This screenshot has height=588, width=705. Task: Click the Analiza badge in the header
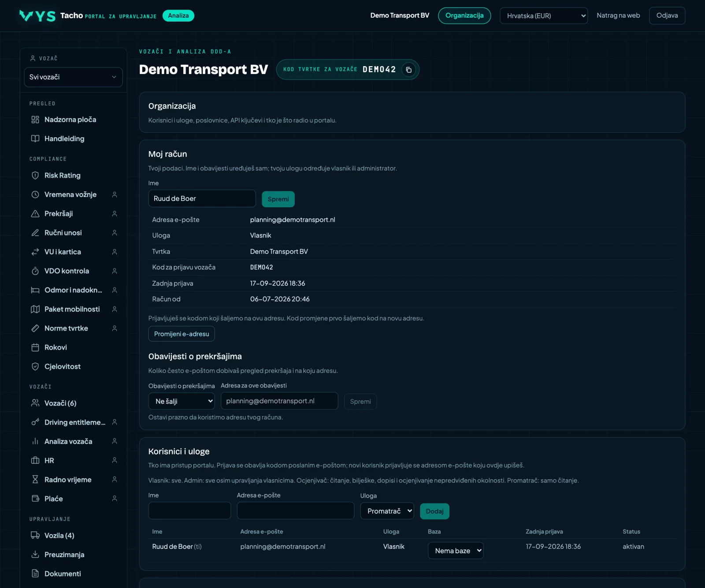(178, 15)
